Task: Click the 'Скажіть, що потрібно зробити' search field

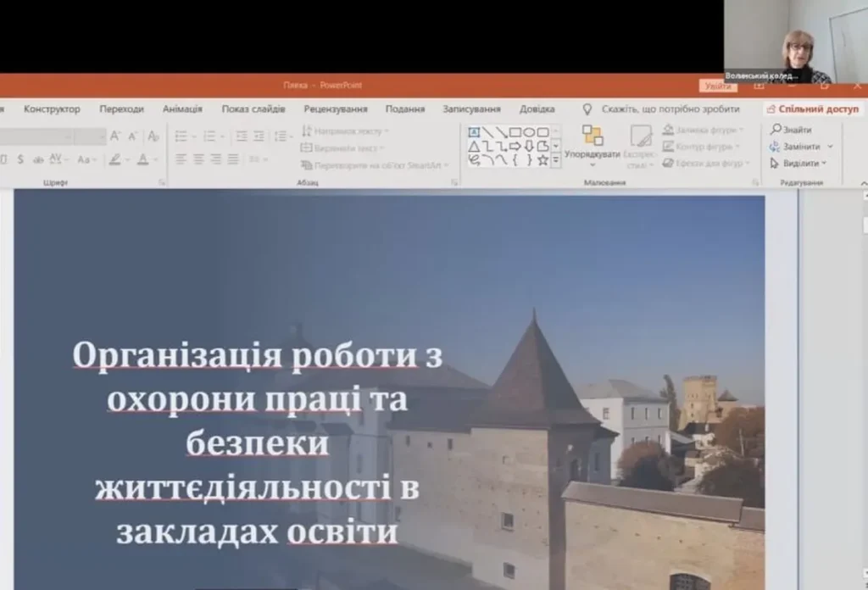Action: pos(670,109)
